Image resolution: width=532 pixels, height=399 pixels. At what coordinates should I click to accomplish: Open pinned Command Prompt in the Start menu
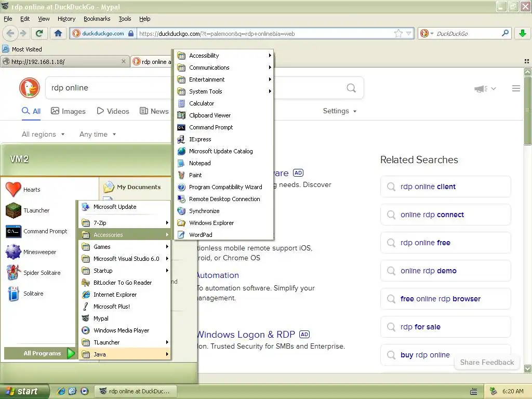[37, 231]
